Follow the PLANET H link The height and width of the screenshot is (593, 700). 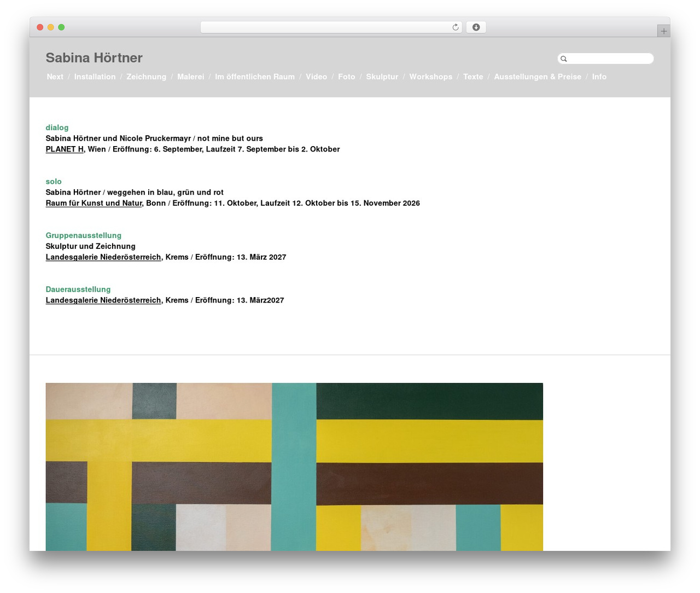tap(65, 149)
